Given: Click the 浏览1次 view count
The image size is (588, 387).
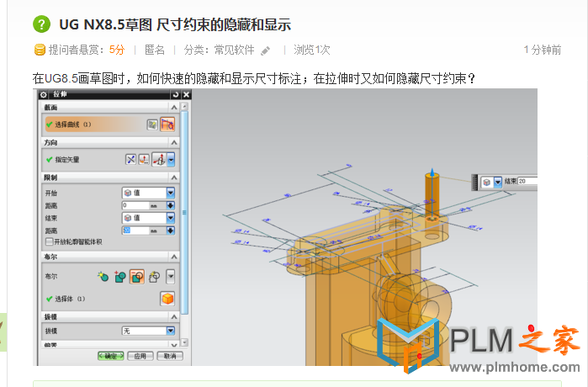Looking at the screenshot, I should click(x=311, y=50).
